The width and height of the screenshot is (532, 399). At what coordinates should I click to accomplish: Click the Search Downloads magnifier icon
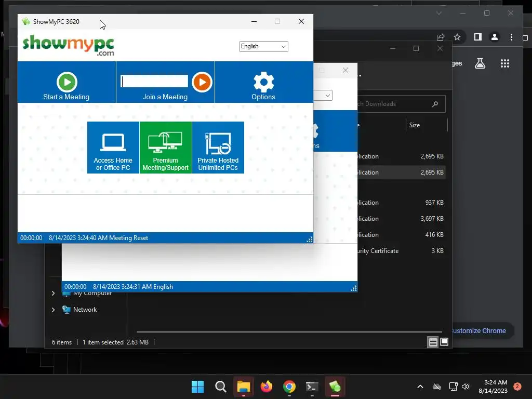pyautogui.click(x=435, y=104)
